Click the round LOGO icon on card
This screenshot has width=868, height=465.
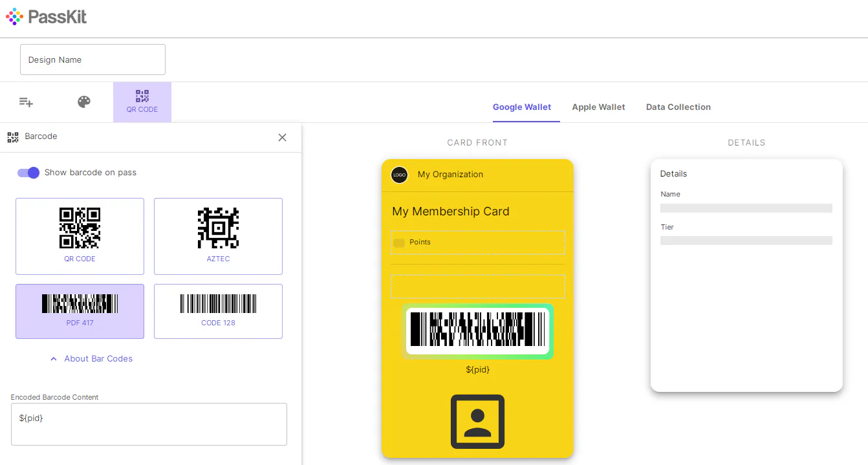399,175
